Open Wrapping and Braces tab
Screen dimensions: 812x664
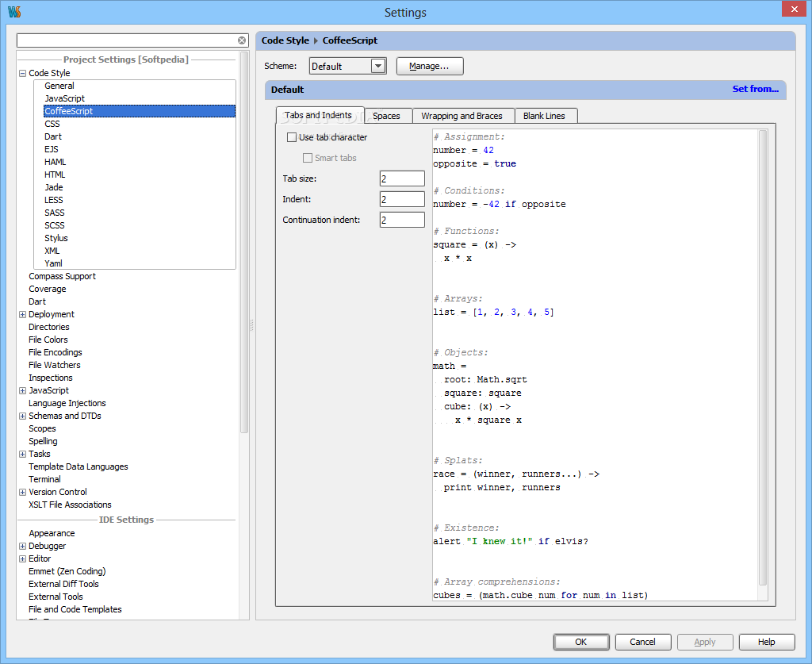pyautogui.click(x=463, y=116)
